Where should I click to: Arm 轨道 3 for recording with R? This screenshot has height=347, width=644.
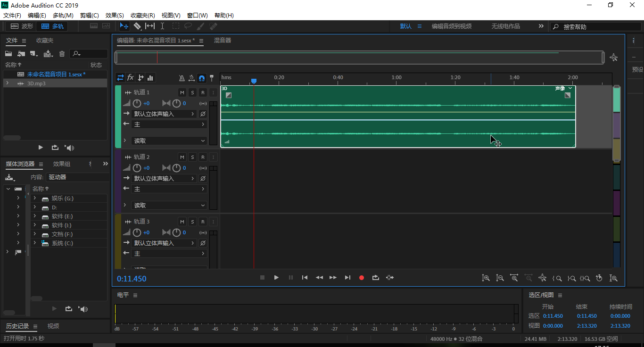pyautogui.click(x=203, y=222)
